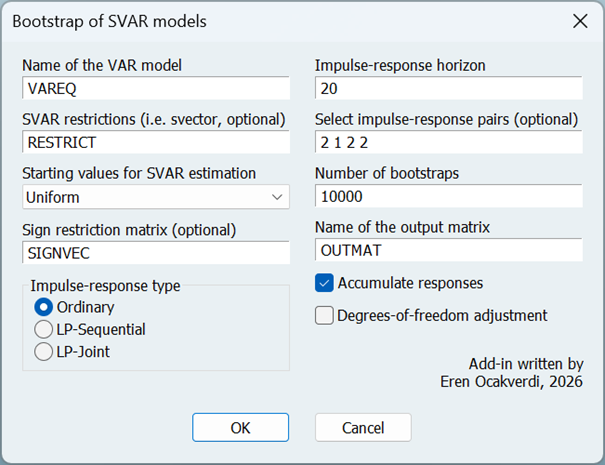Viewport: 605px width, 465px height.
Task: Click the SIGNVEC sign restriction matrix field
Action: pyautogui.click(x=155, y=252)
